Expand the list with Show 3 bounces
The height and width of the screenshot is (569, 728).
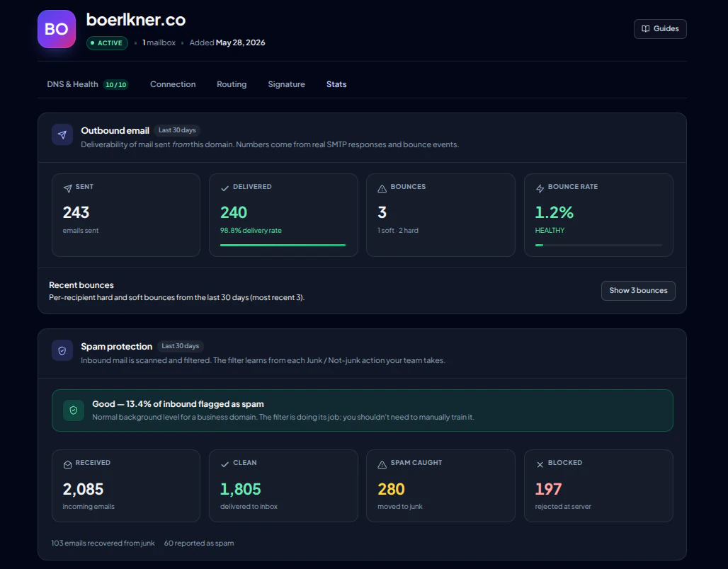[x=638, y=291]
